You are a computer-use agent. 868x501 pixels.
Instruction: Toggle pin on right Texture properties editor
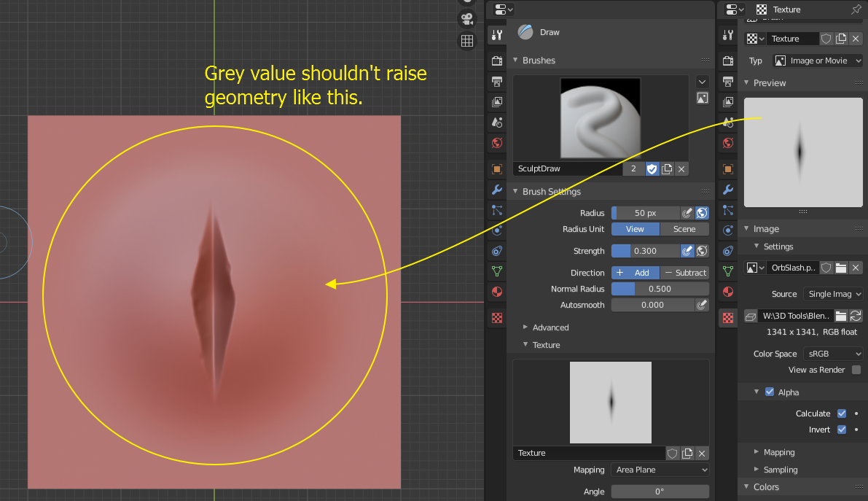pos(856,9)
